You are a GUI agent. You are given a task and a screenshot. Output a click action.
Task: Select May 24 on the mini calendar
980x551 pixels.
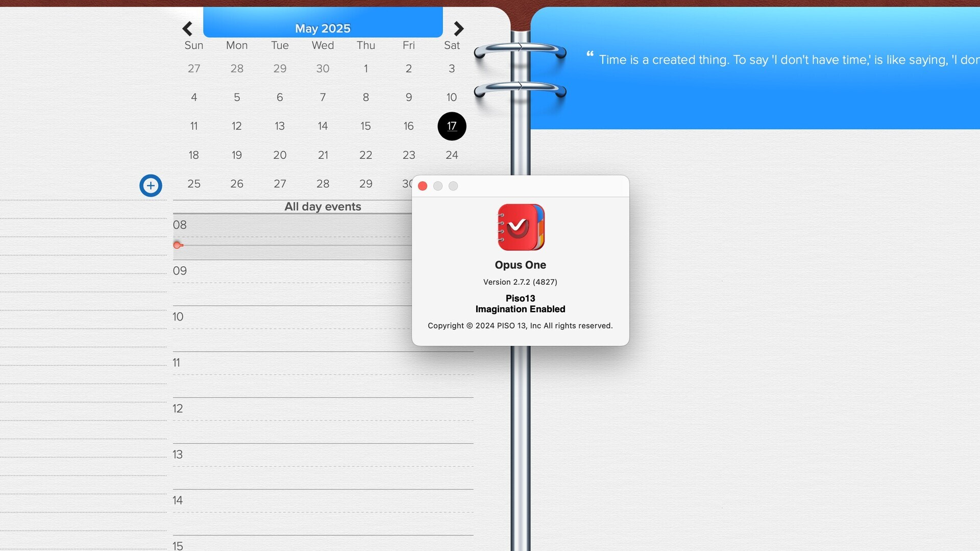(451, 155)
